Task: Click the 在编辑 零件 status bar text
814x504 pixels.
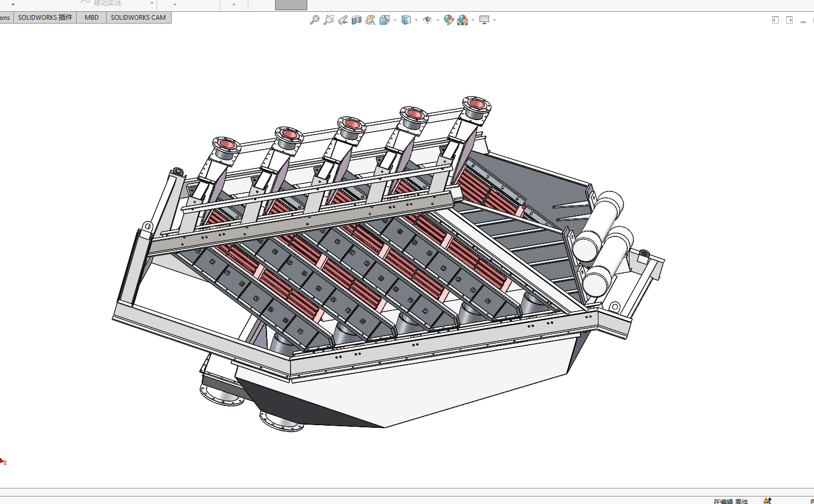Action: point(731,501)
